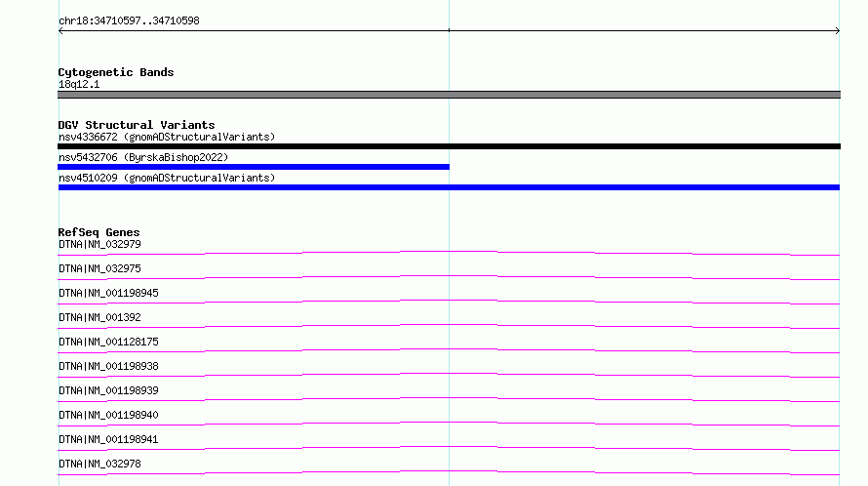
Task: Click the magenta intron line under DTNA|NM_032978
Action: coord(449,472)
